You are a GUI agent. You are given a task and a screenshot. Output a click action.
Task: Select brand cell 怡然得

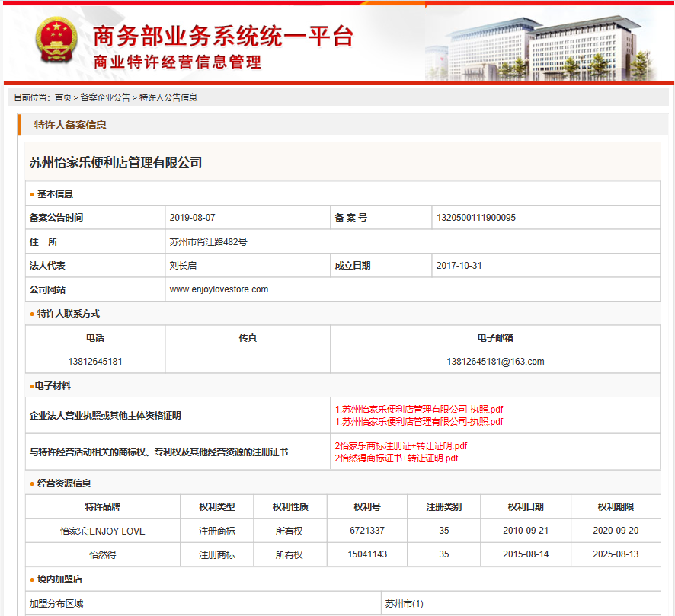[x=102, y=554]
